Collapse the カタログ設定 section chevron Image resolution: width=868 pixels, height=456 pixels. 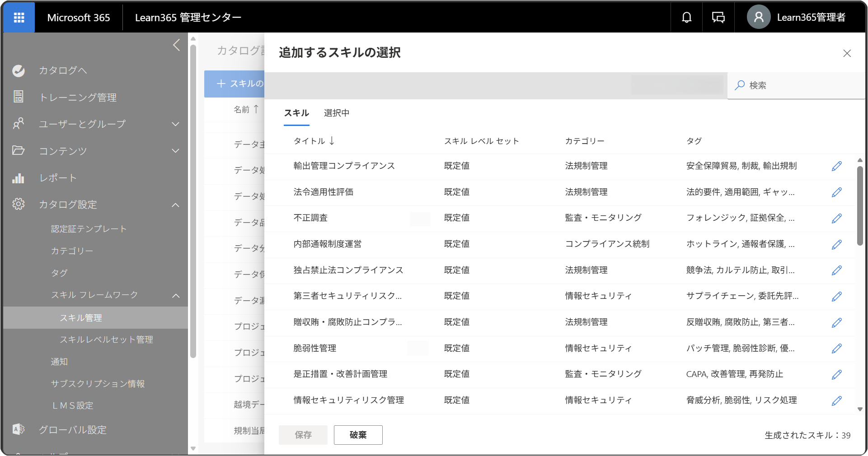pyautogui.click(x=176, y=205)
